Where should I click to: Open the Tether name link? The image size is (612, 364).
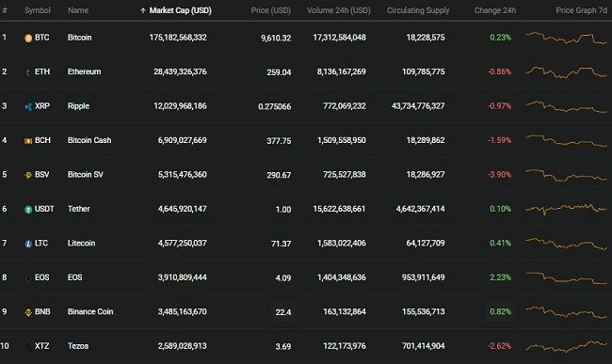tap(79, 209)
